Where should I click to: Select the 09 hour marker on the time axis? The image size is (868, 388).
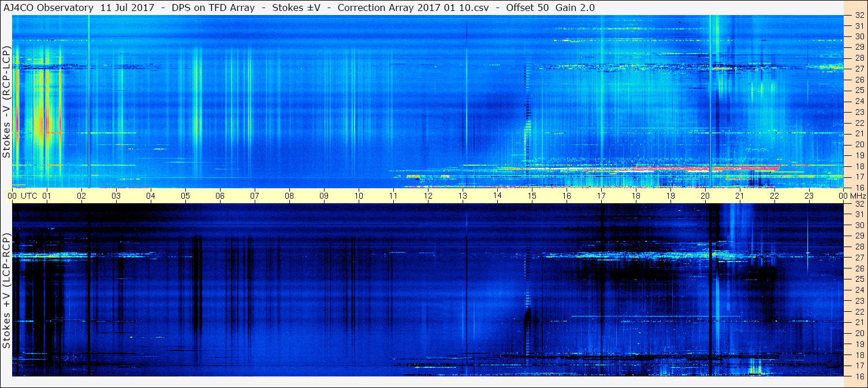[x=324, y=196]
